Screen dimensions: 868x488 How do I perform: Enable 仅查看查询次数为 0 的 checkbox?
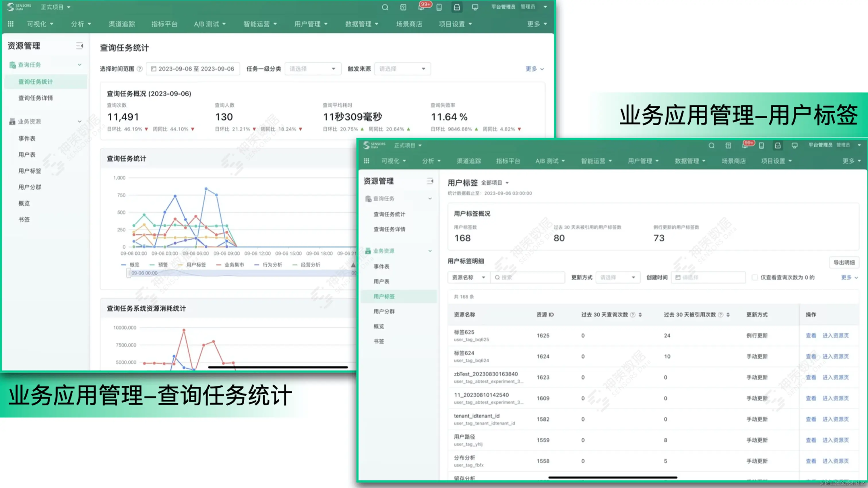[x=755, y=277]
